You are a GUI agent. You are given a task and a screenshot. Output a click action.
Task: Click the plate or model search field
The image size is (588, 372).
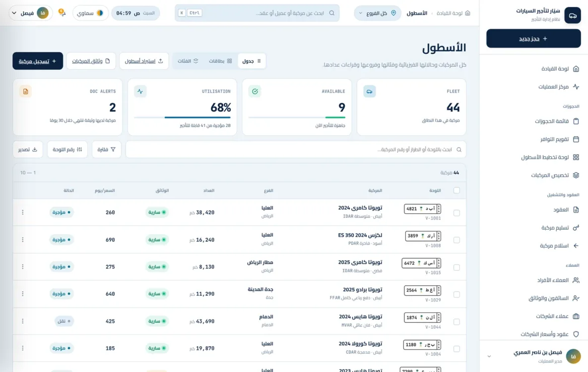pos(296,150)
